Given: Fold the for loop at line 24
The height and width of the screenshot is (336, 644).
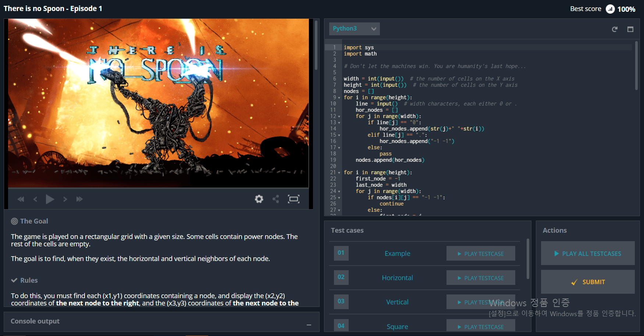Looking at the screenshot, I should coord(339,192).
